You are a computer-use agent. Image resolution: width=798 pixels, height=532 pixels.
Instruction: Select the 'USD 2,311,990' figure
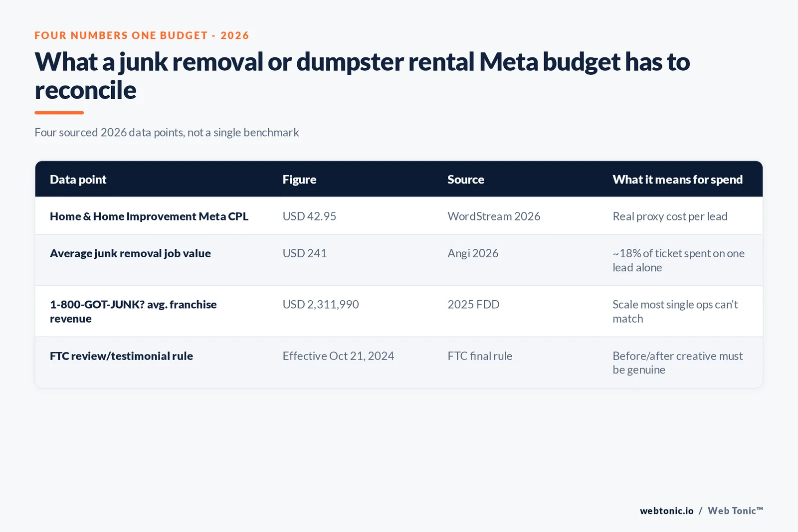pos(321,305)
